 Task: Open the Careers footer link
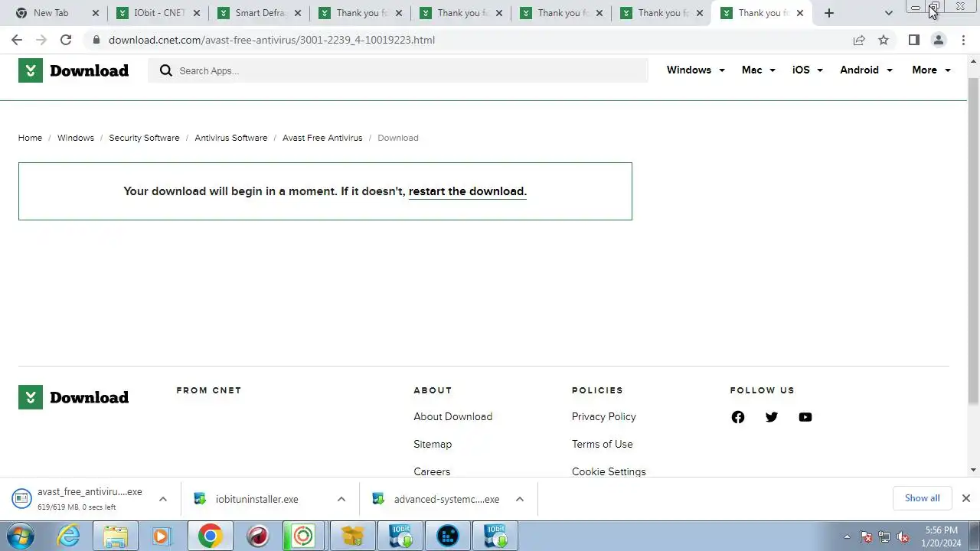click(x=432, y=471)
